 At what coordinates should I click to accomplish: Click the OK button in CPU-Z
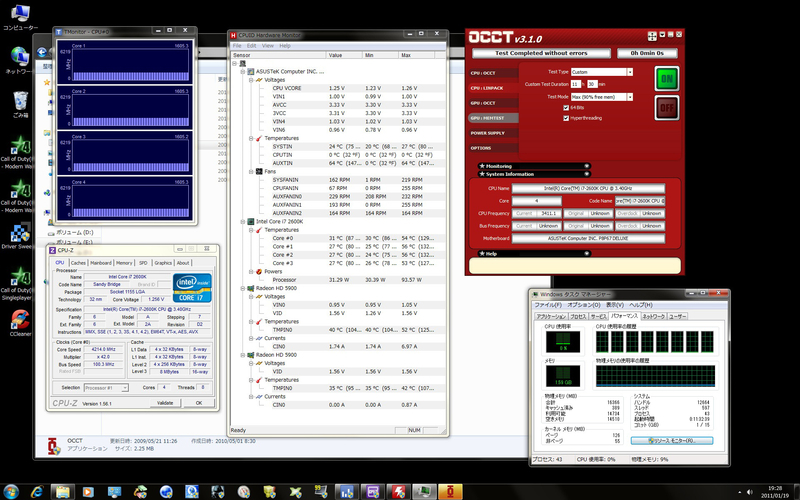click(198, 403)
